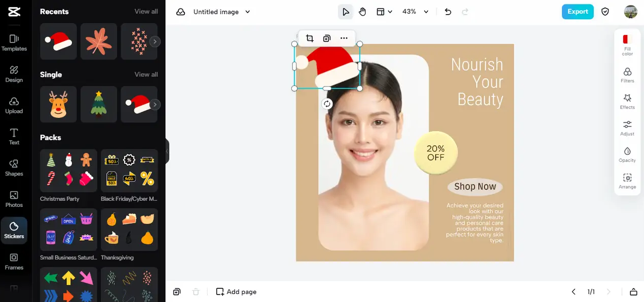Select the Nourish Your Beauty heading
The width and height of the screenshot is (644, 302).
(x=477, y=82)
